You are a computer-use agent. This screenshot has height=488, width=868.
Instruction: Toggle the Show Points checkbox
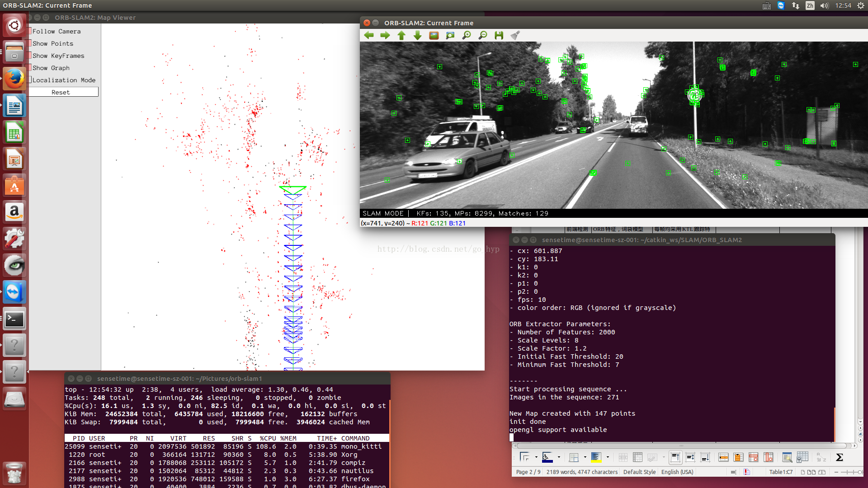[30, 43]
